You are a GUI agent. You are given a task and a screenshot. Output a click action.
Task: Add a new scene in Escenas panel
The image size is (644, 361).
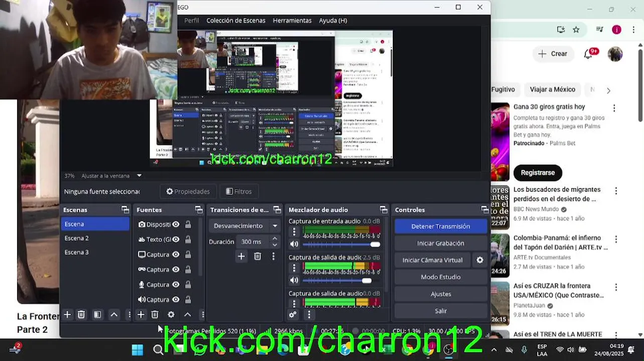pyautogui.click(x=67, y=315)
